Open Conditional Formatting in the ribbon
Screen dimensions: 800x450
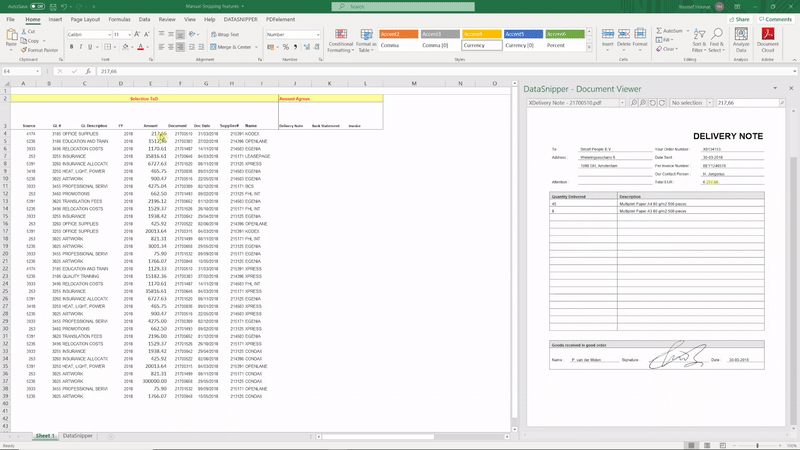340,40
